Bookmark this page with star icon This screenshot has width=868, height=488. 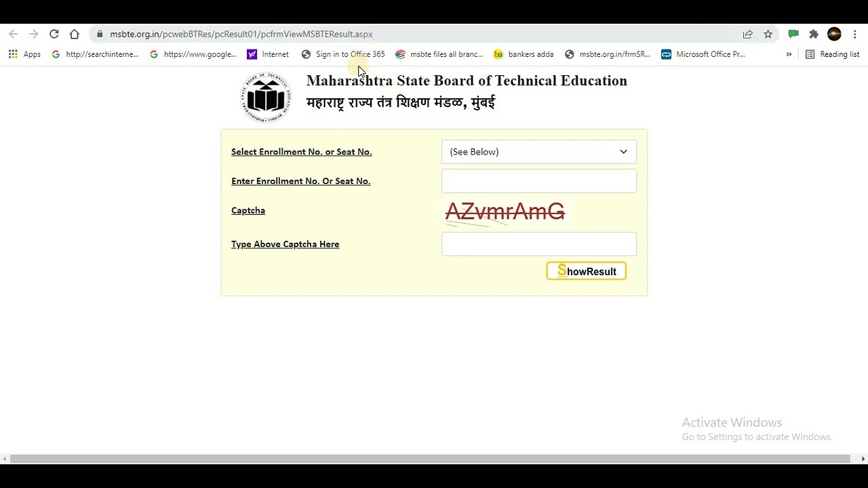tap(768, 34)
